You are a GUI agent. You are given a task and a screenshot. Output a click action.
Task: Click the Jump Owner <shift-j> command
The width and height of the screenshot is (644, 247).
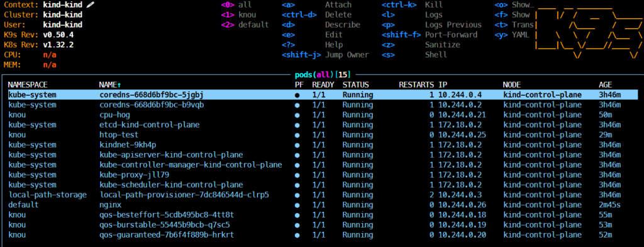[x=325, y=55]
